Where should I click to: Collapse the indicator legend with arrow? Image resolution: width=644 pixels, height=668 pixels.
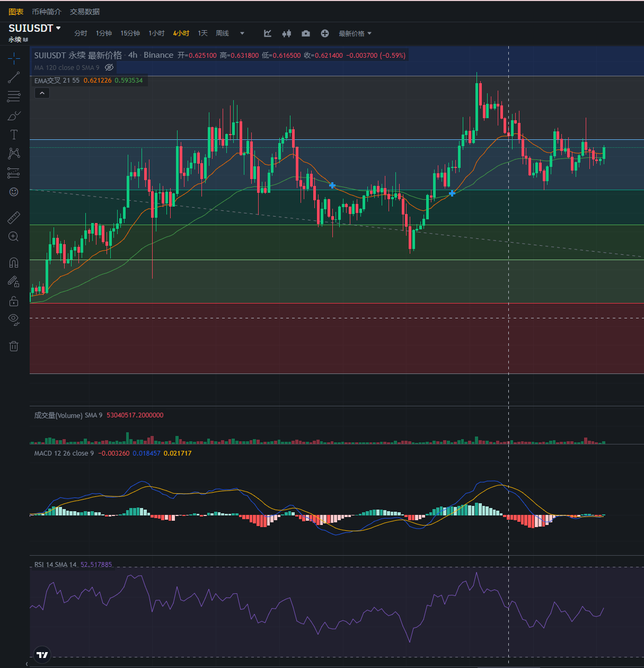click(x=42, y=93)
